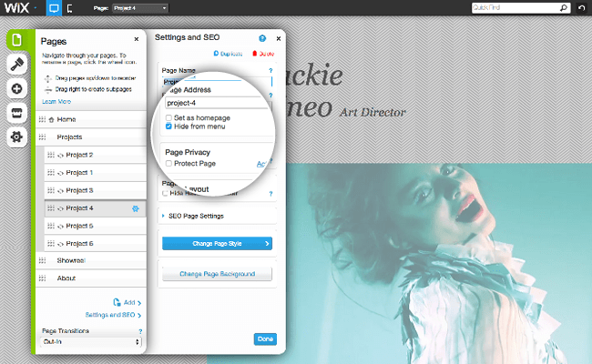Close the Settings and SEO panel
Viewport: 592px width, 364px height.
(279, 38)
